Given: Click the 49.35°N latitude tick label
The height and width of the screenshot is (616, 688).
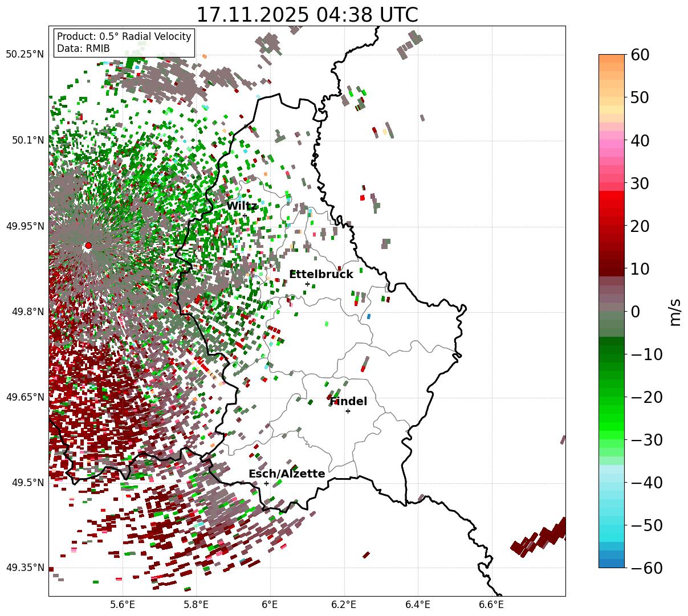Looking at the screenshot, I should [x=25, y=568].
